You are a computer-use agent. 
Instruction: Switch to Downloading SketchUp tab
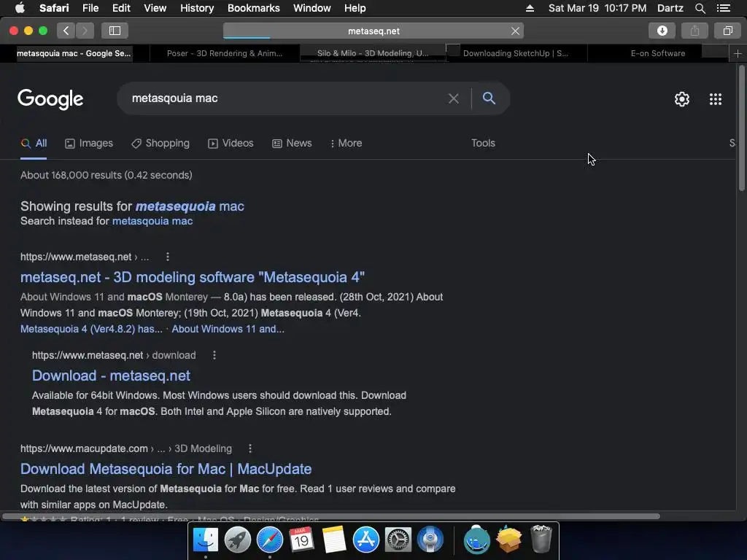point(516,53)
